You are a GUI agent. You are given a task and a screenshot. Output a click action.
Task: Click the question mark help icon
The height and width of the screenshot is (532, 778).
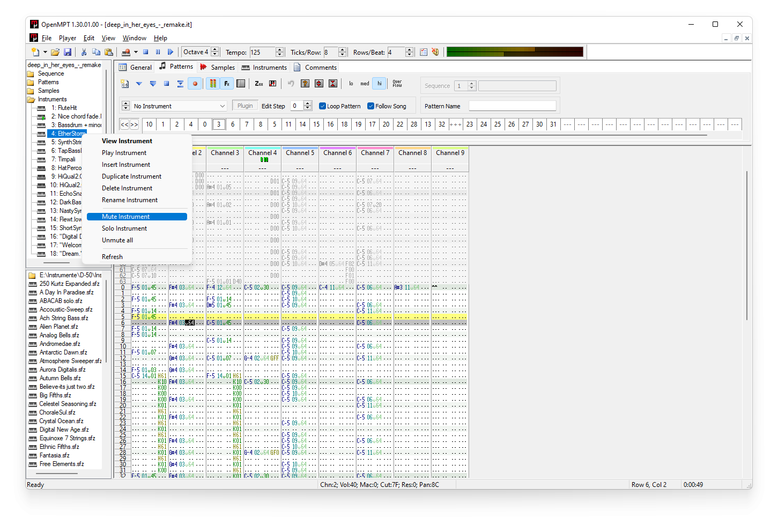point(305,84)
